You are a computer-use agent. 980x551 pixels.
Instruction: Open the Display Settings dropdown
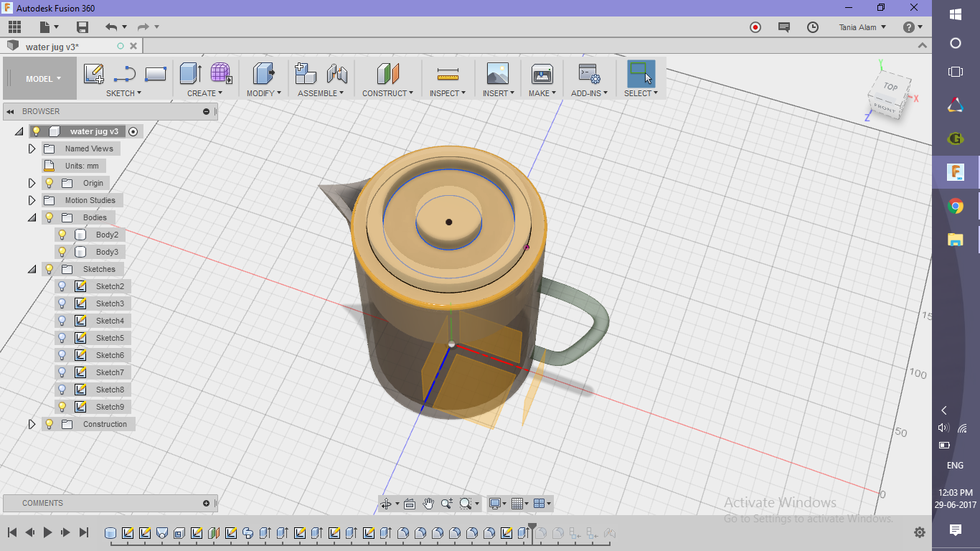coord(497,504)
